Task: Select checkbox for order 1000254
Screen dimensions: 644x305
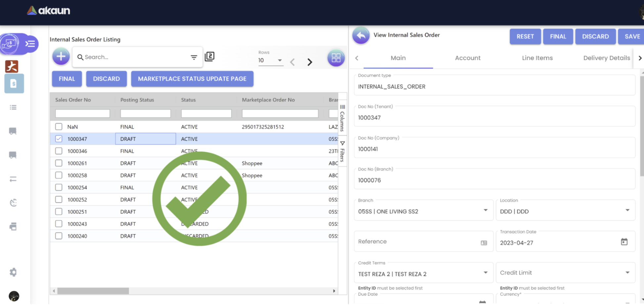Action: 59,187
